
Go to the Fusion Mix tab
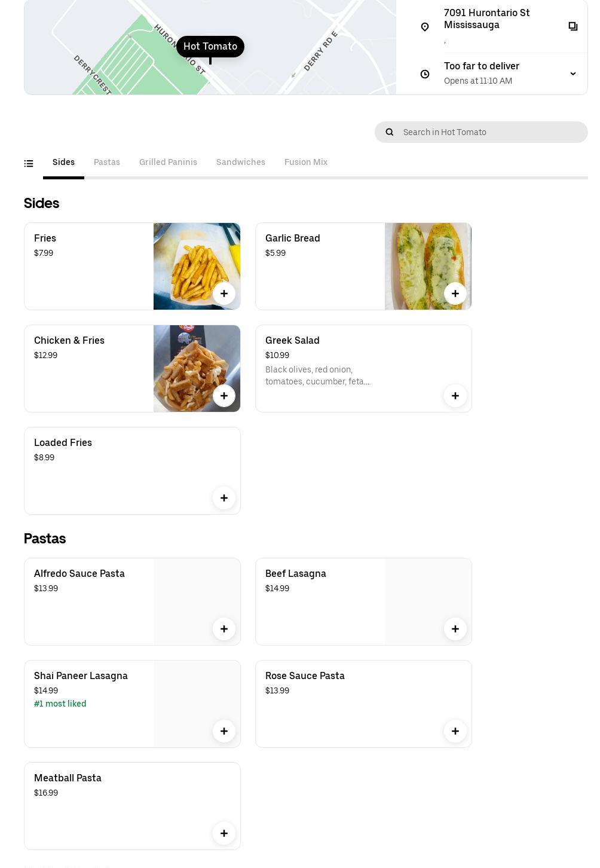point(306,163)
